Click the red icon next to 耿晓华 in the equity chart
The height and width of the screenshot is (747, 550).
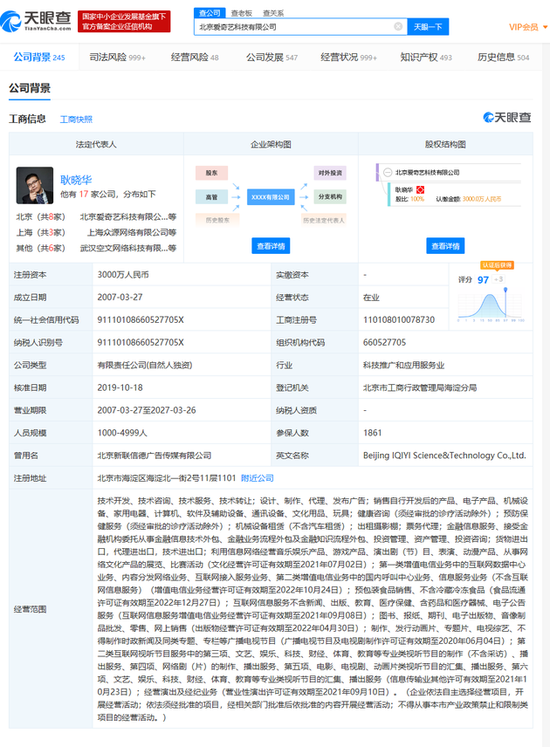tap(420, 190)
